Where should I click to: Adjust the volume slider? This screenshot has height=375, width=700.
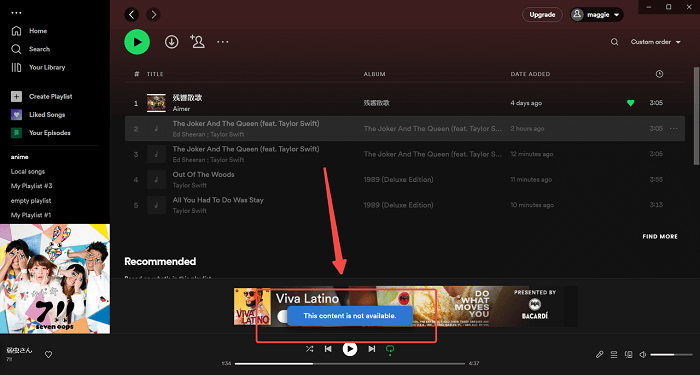671,354
